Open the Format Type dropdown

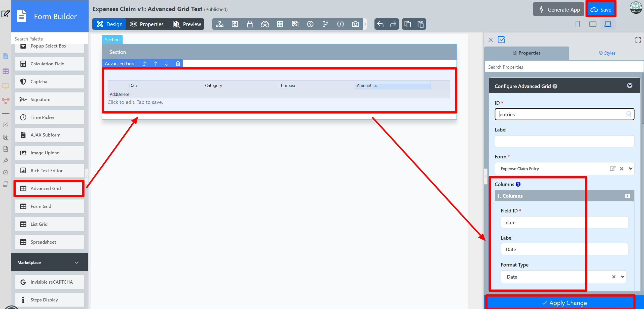(x=623, y=277)
